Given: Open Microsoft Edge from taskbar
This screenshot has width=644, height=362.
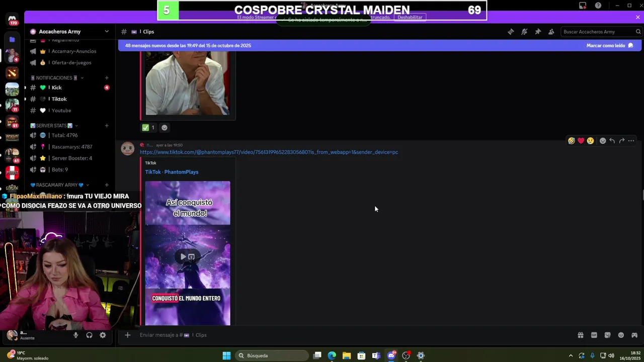Looking at the screenshot, I should point(332,355).
